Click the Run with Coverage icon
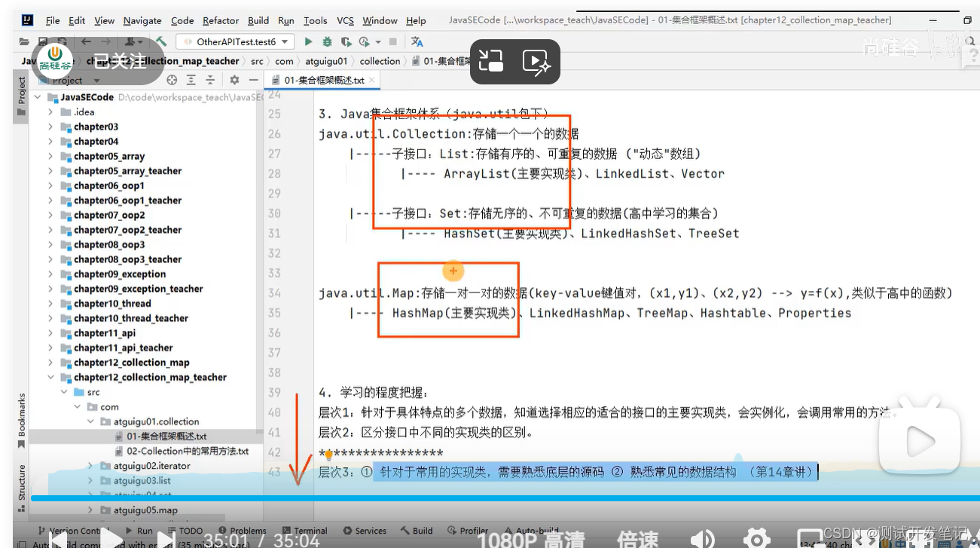This screenshot has height=548, width=980. 346,42
